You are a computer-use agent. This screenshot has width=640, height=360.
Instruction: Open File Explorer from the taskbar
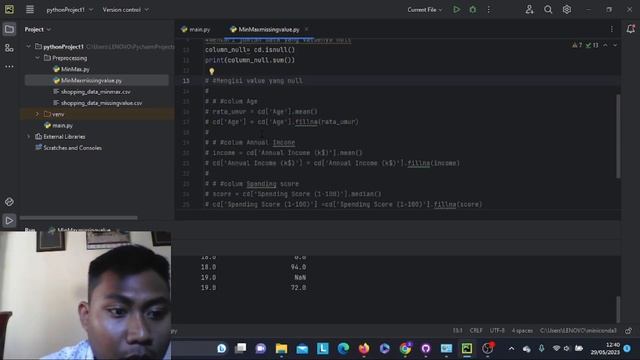281,348
